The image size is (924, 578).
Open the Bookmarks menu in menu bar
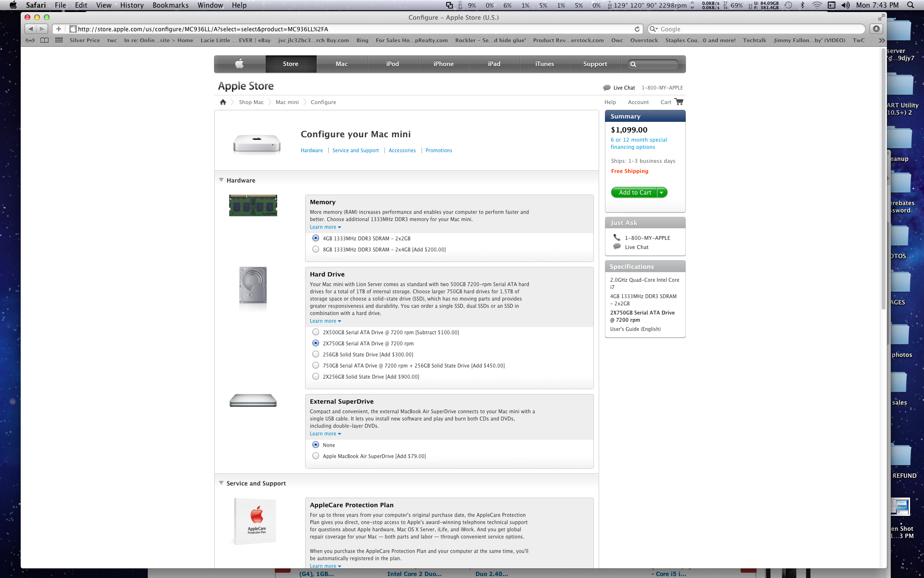pyautogui.click(x=170, y=5)
